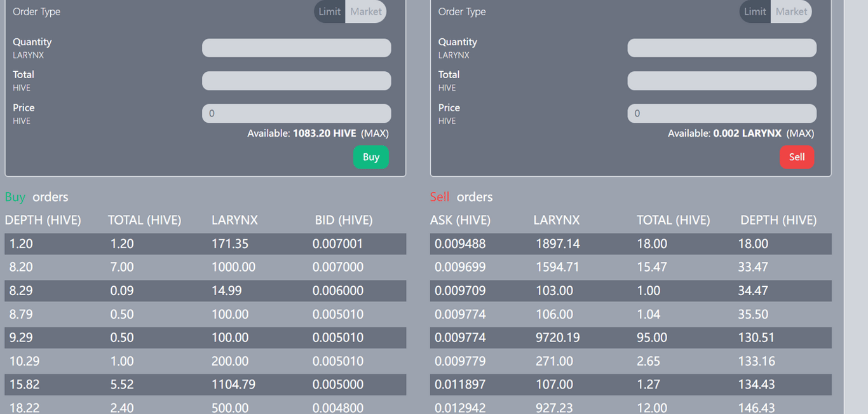The image size is (868, 414).
Task: Click the 134.43 depth in Sell orders
Action: click(x=757, y=385)
